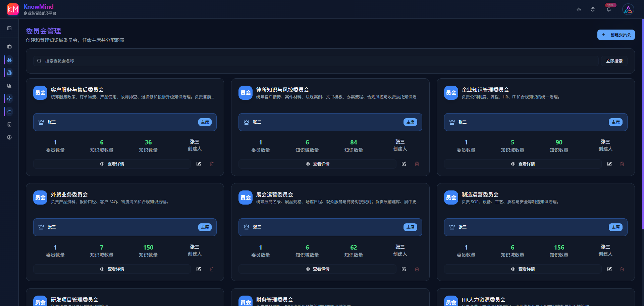This screenshot has height=306, width=644.
Task: Delete 律所知识与风控委员会
Action: [x=417, y=164]
